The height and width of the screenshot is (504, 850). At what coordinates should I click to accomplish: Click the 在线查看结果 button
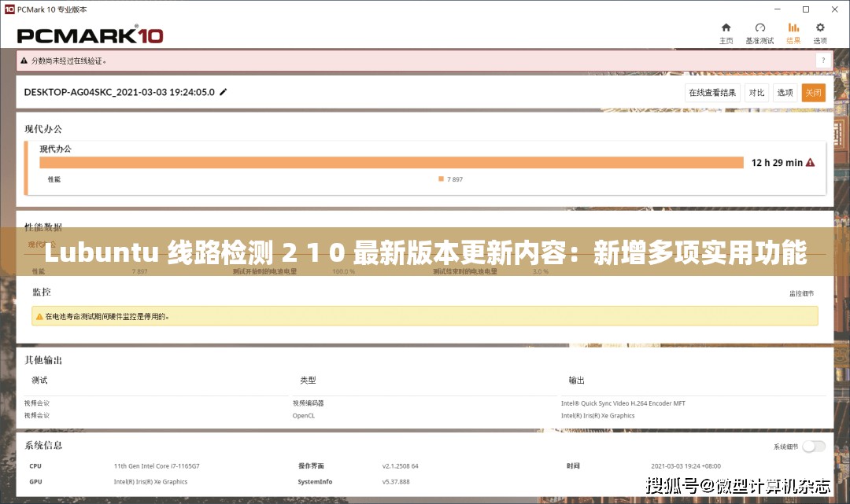pyautogui.click(x=712, y=93)
